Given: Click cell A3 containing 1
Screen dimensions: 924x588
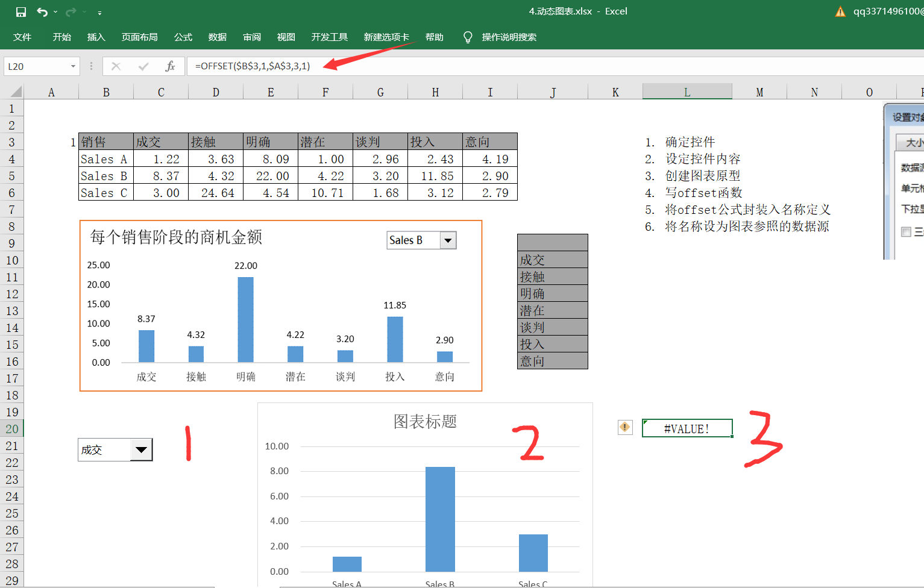Looking at the screenshot, I should tap(51, 142).
